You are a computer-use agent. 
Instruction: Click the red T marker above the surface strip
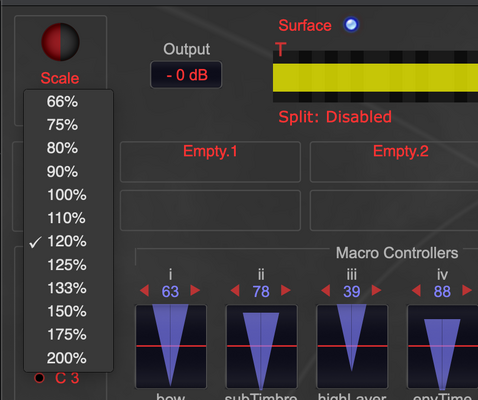tap(281, 49)
